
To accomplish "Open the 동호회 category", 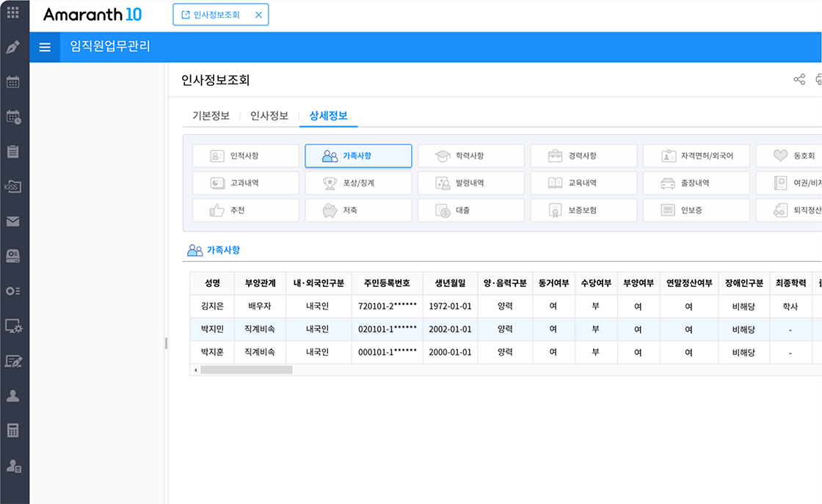I will 789,156.
